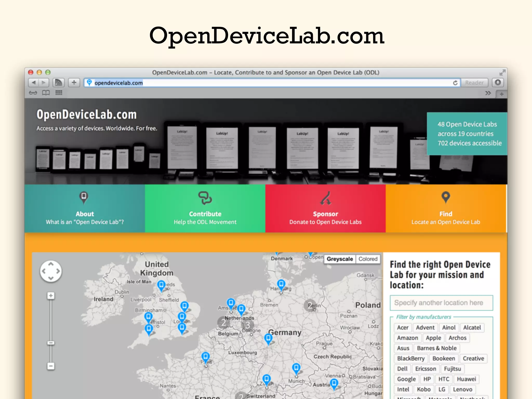The height and width of the screenshot is (399, 532).
Task: Open the Sponsor section tile
Action: (x=325, y=208)
